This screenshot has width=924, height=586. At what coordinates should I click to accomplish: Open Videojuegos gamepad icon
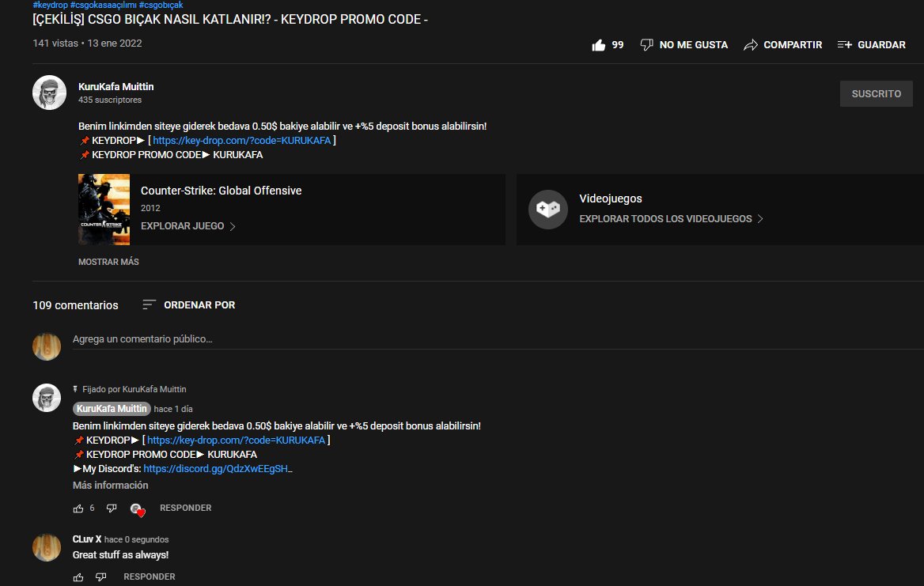click(x=548, y=209)
